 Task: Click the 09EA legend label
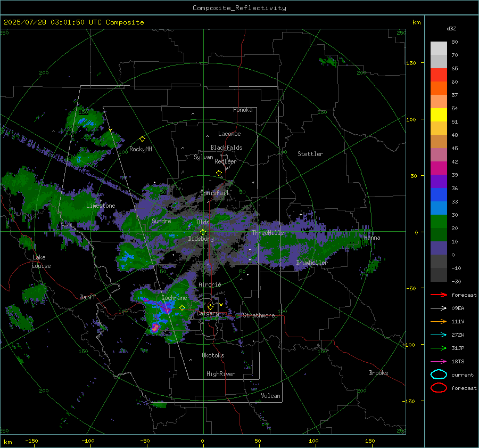[x=458, y=308]
